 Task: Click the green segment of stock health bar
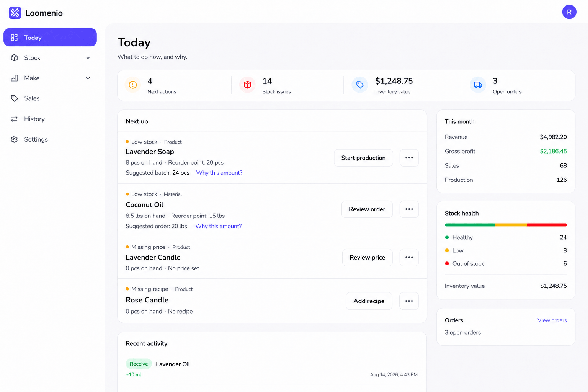point(470,225)
